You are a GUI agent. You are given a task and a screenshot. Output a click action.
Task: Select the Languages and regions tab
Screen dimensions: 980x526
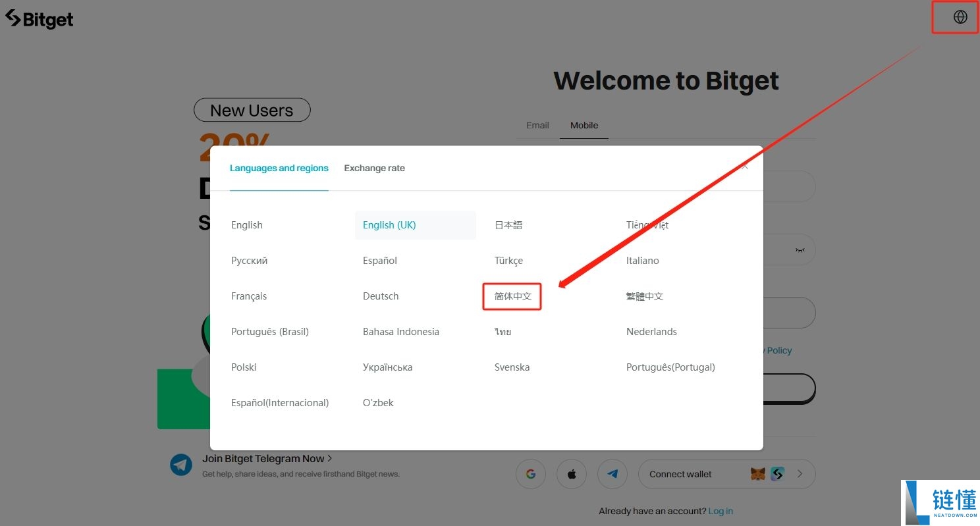279,168
